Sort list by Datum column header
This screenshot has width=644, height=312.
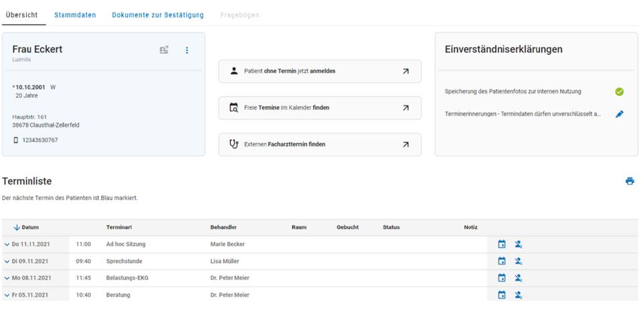click(x=26, y=227)
